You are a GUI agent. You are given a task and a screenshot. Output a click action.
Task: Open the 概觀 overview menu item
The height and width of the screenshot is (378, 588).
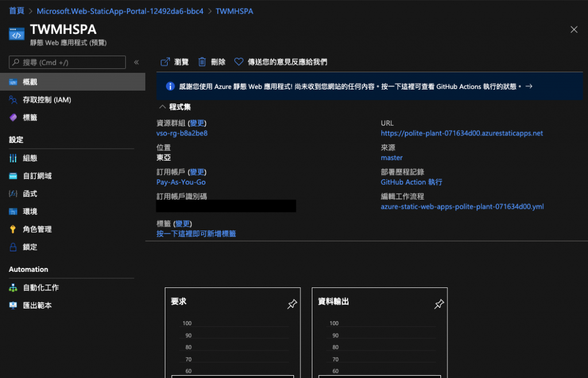click(72, 81)
